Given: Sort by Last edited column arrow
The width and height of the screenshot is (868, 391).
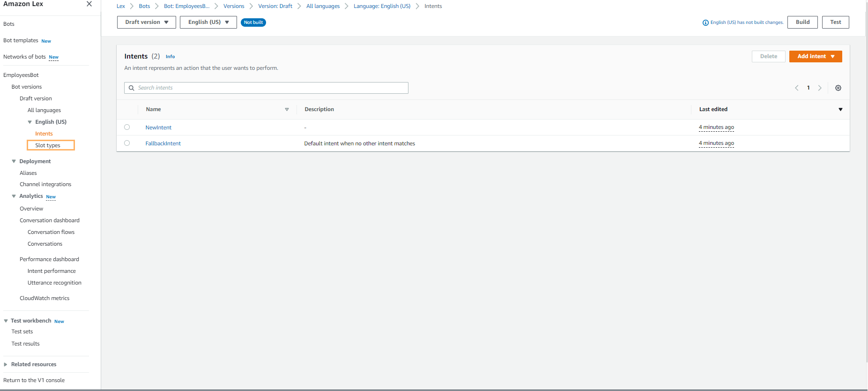Looking at the screenshot, I should (x=840, y=110).
